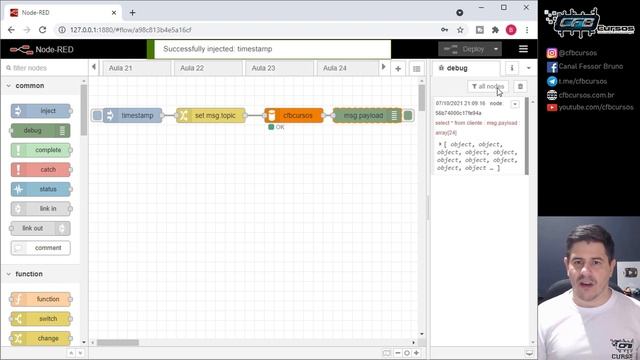Open the Deploy options dropdown arrow

496,49
